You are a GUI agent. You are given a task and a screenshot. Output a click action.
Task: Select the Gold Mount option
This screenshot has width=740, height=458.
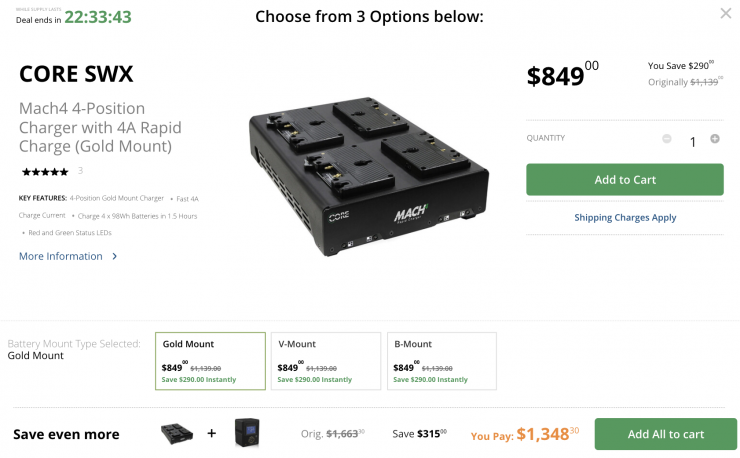click(x=210, y=360)
